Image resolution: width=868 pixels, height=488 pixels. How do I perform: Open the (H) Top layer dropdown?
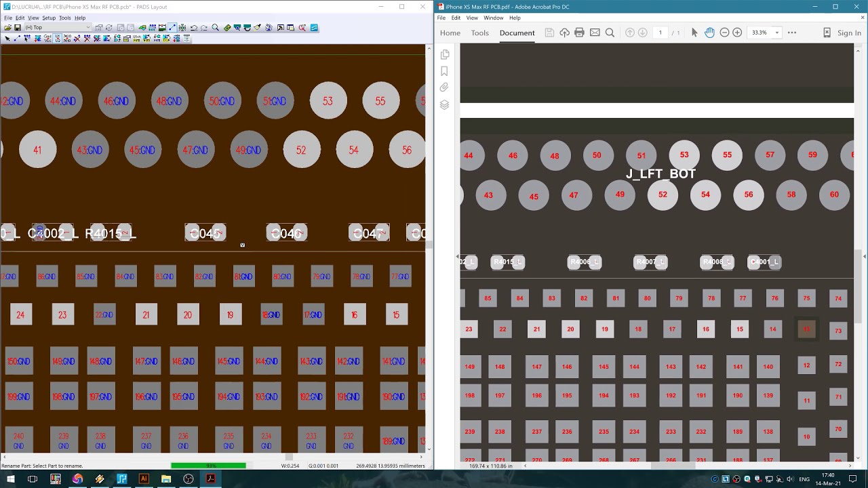58,28
